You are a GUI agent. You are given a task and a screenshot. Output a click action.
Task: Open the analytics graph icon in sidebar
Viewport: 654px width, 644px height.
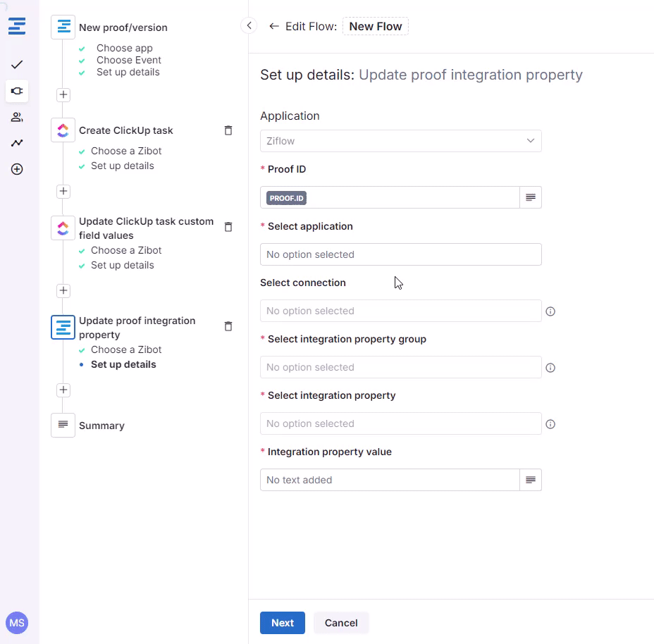tap(17, 143)
